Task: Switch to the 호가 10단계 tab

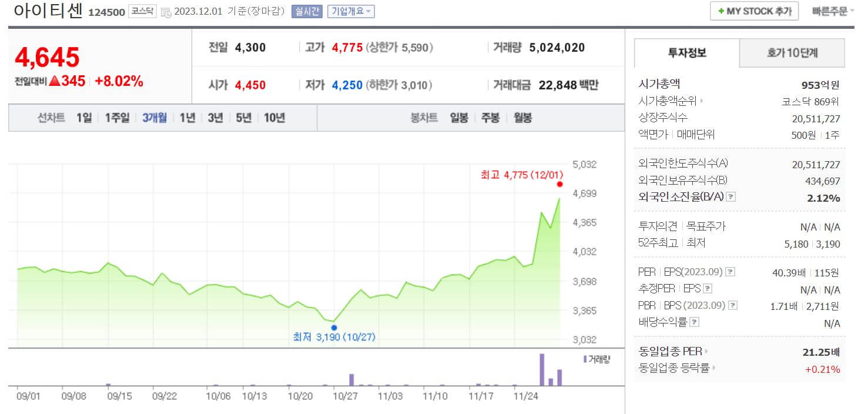Action: point(791,53)
